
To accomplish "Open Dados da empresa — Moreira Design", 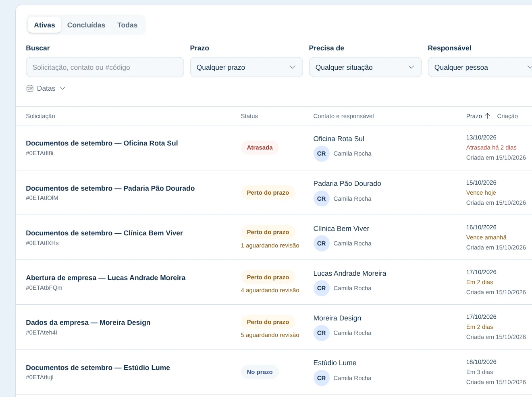I will (88, 322).
